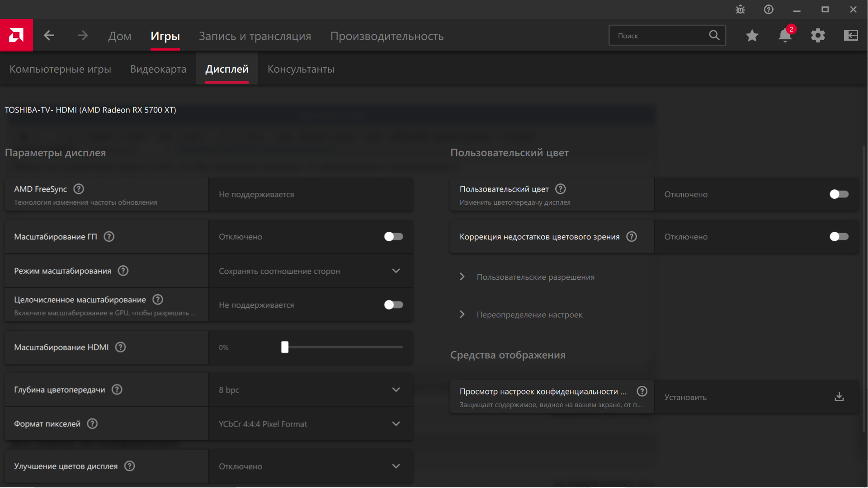Switch to Видеокарта tab
This screenshot has width=868, height=488.
point(158,69)
